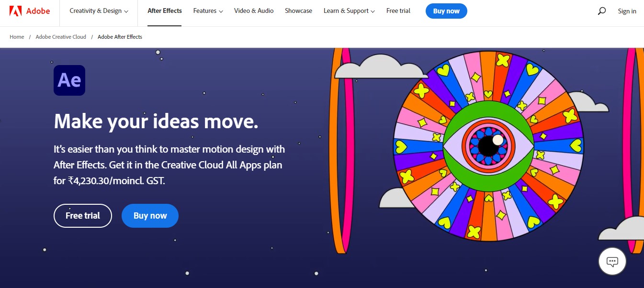Select the Showcase navigation item
Image resolution: width=644 pixels, height=288 pixels.
298,11
